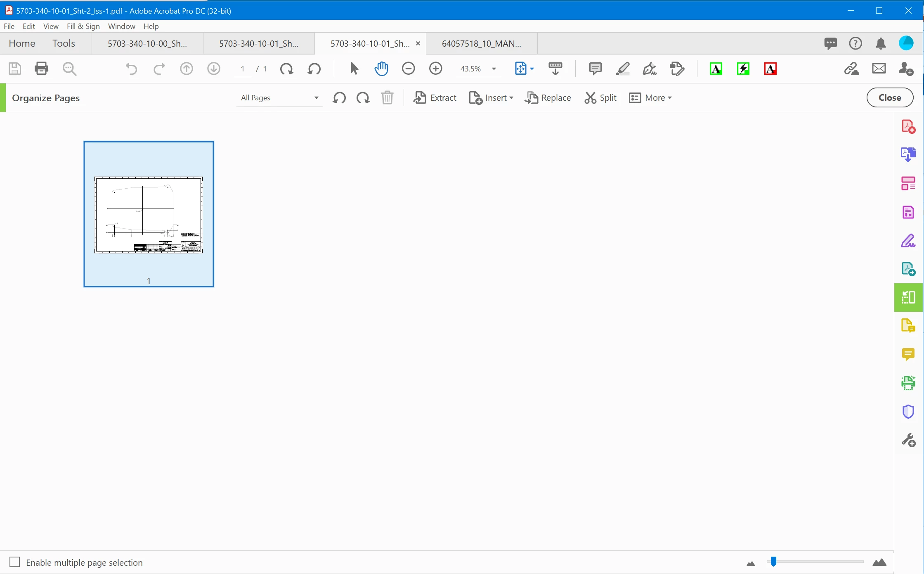Open the Add comment sticky note tool

[595, 69]
